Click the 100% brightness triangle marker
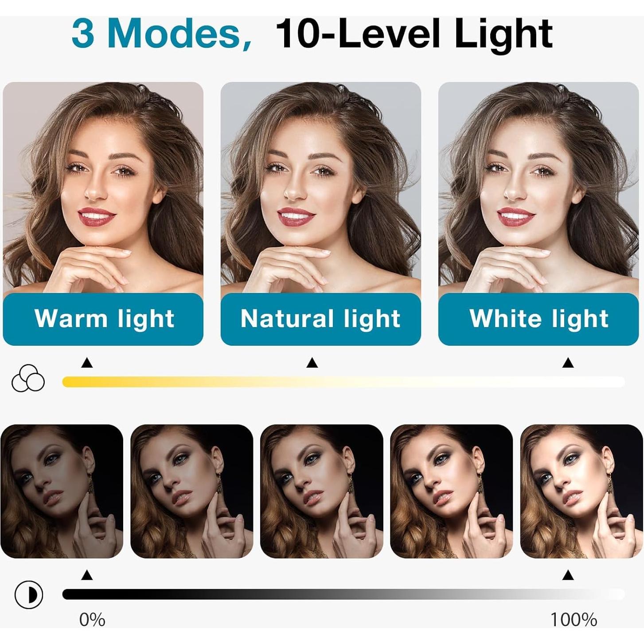The image size is (644, 644). coord(568,575)
